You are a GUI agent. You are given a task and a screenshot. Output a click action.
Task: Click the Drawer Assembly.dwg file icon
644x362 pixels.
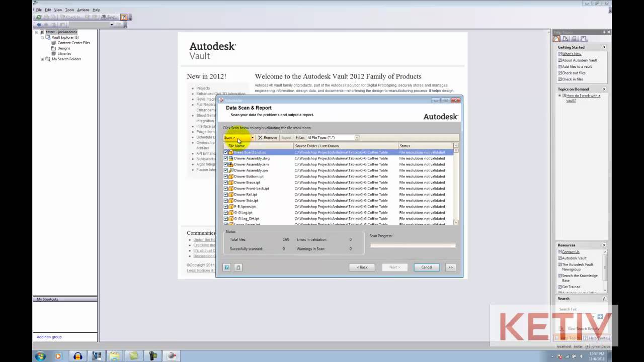231,158
